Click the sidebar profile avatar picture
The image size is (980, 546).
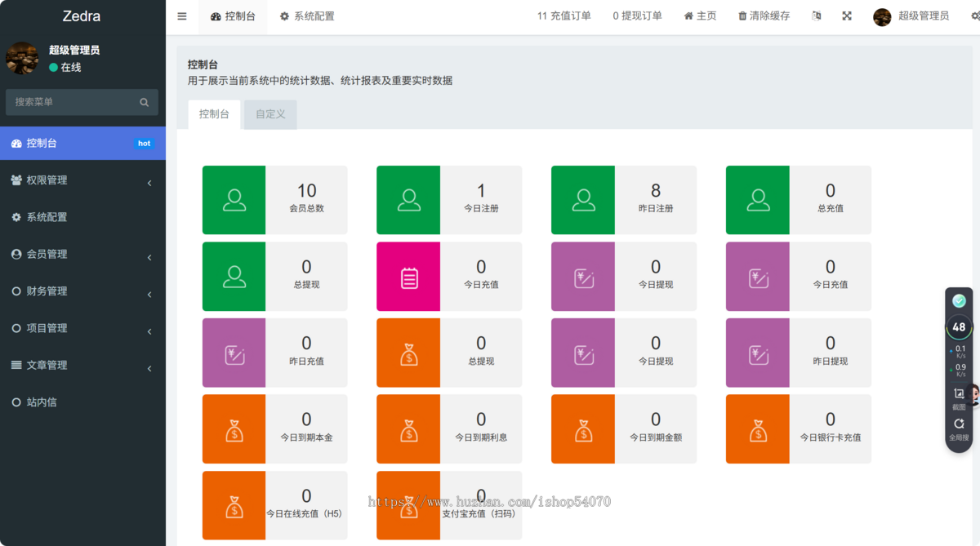[22, 58]
